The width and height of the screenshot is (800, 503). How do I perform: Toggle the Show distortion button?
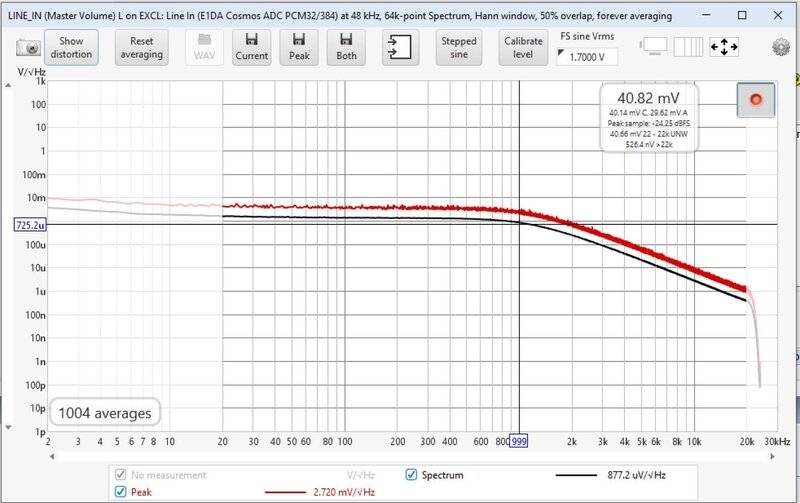point(71,47)
